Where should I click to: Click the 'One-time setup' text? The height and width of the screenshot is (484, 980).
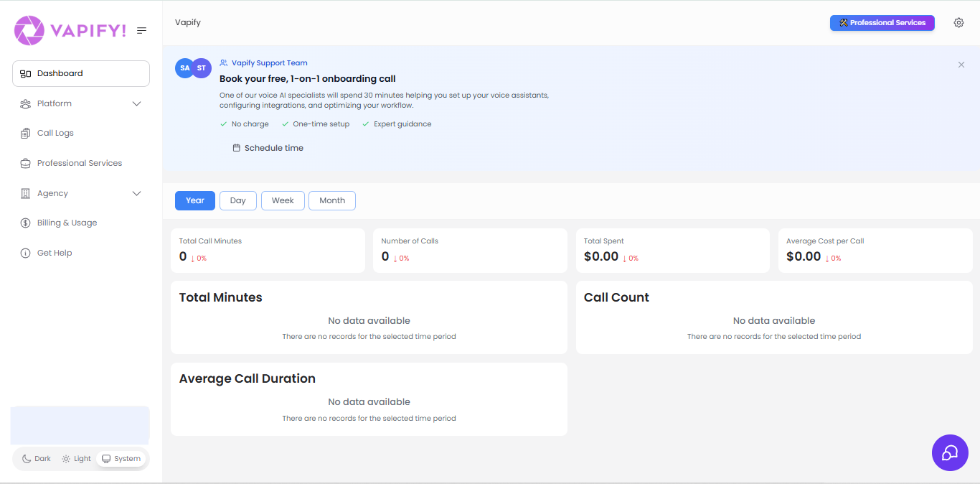[321, 124]
